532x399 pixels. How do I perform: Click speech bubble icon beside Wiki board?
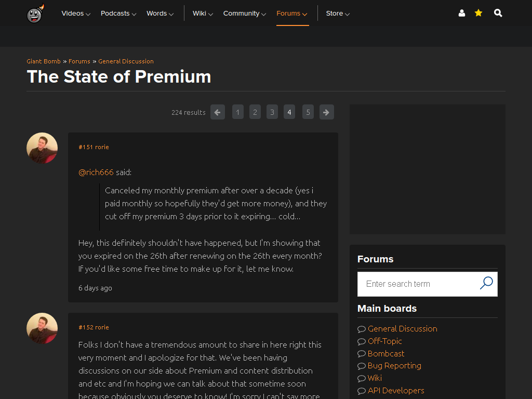362,379
